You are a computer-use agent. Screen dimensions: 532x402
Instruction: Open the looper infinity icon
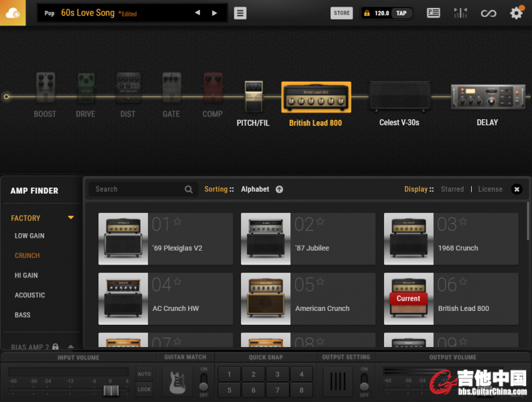[x=489, y=13]
